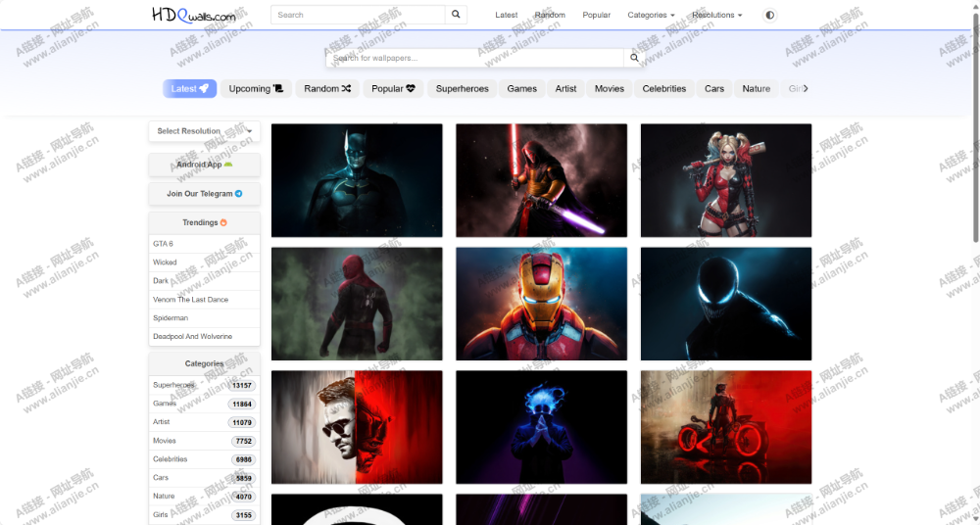
Task: Click the 7752 Movies count badge
Action: pyautogui.click(x=244, y=441)
